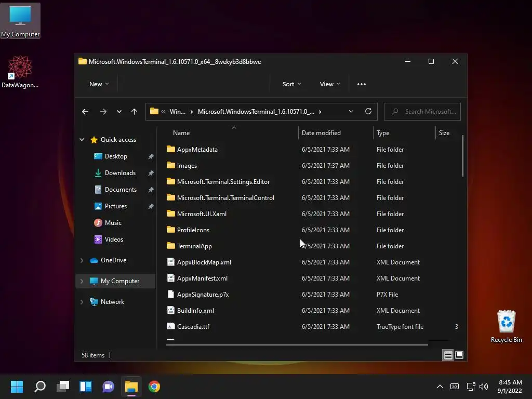
Task: Select the AppxBlockMap.xml file
Action: point(204,262)
